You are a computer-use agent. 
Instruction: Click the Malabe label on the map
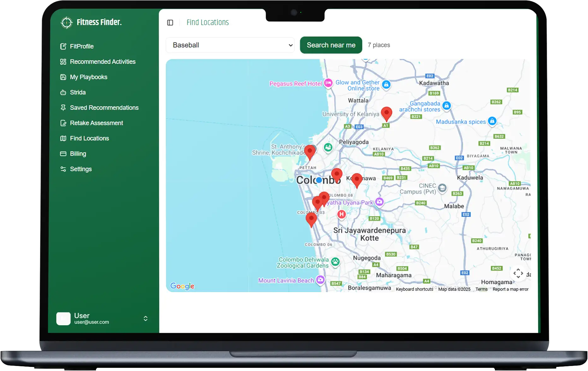tap(454, 206)
